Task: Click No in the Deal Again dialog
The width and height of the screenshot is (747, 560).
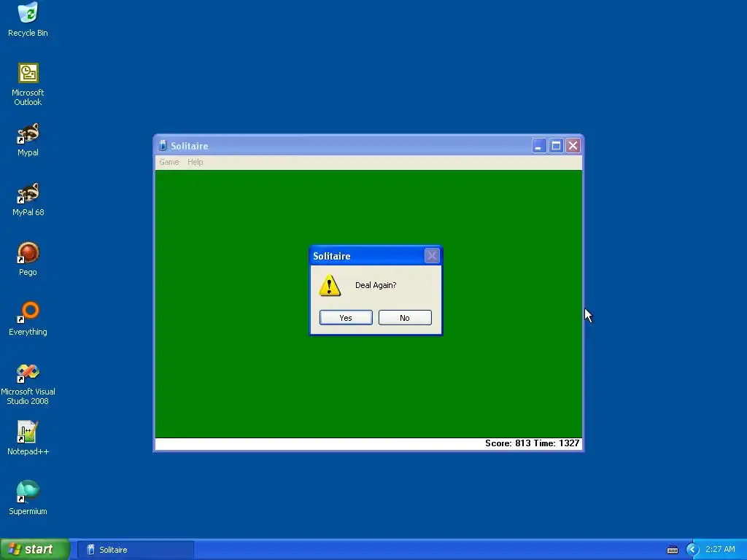Action: [x=405, y=318]
